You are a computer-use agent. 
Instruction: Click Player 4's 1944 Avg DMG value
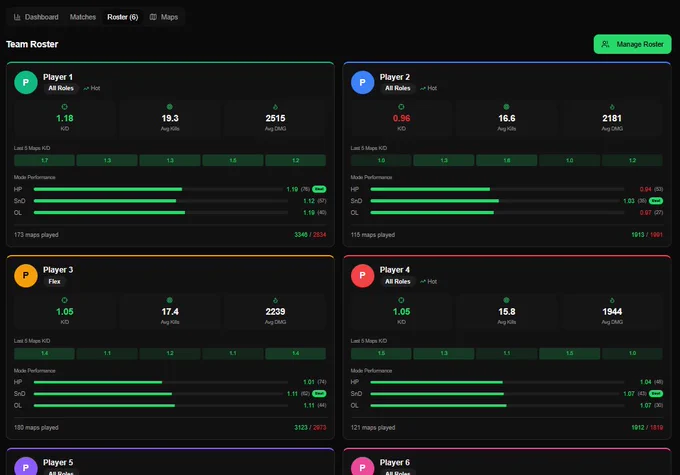(x=612, y=312)
